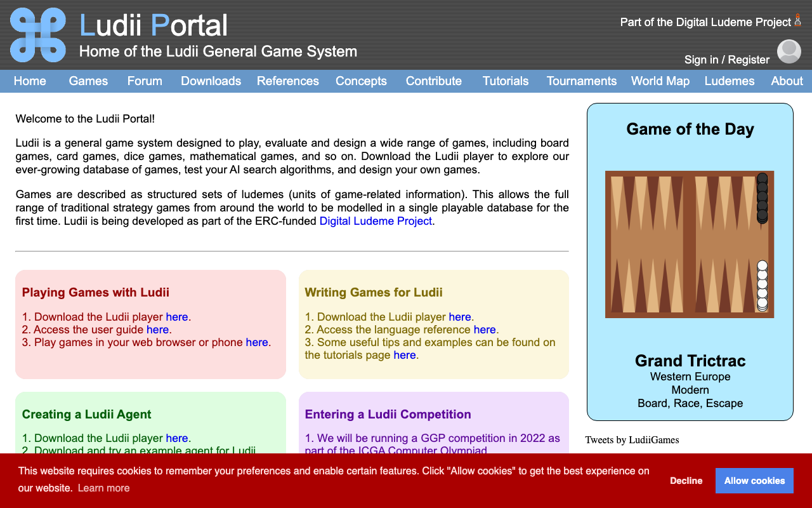Viewport: 812px width, 508px height.
Task: Decline cookies in the banner
Action: click(x=686, y=481)
